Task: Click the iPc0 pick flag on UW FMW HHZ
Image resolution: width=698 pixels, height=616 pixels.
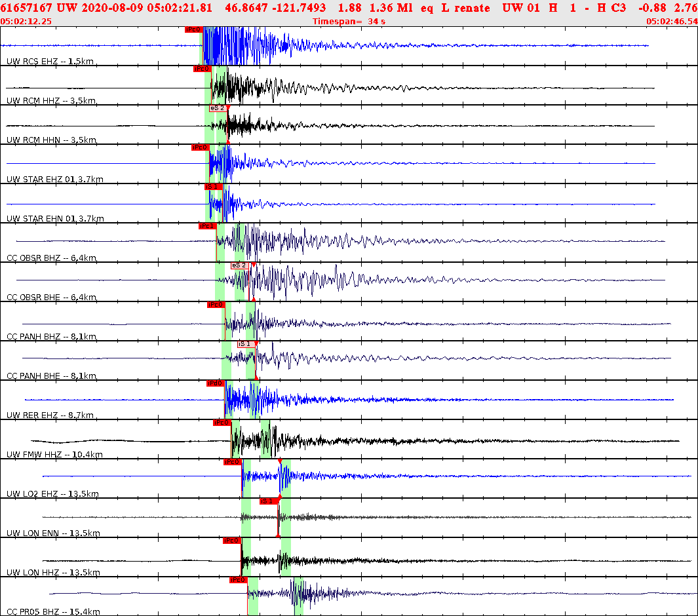Action: click(x=222, y=424)
